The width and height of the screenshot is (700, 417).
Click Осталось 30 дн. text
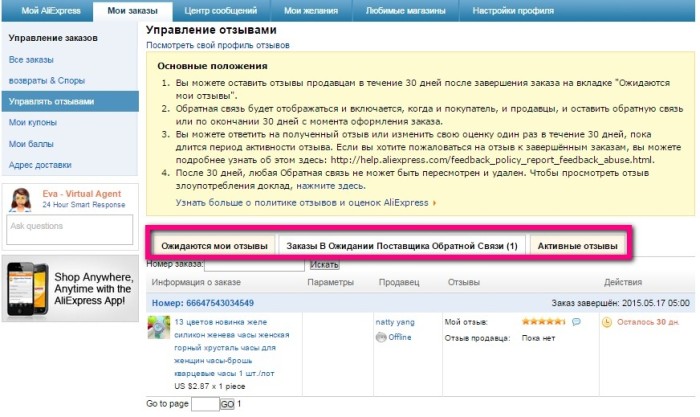click(648, 322)
